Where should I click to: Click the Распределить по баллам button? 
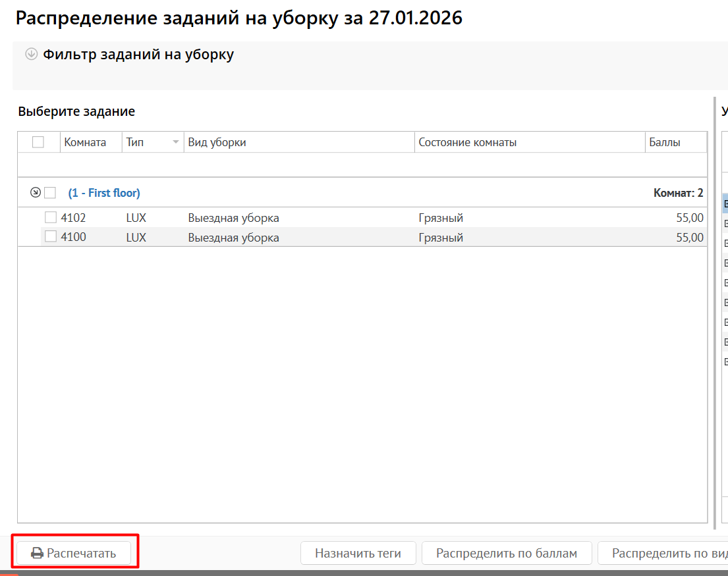point(507,553)
